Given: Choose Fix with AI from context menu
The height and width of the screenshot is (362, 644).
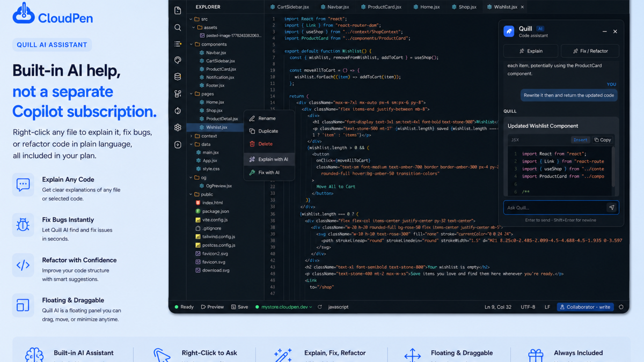Looking at the screenshot, I should (269, 173).
